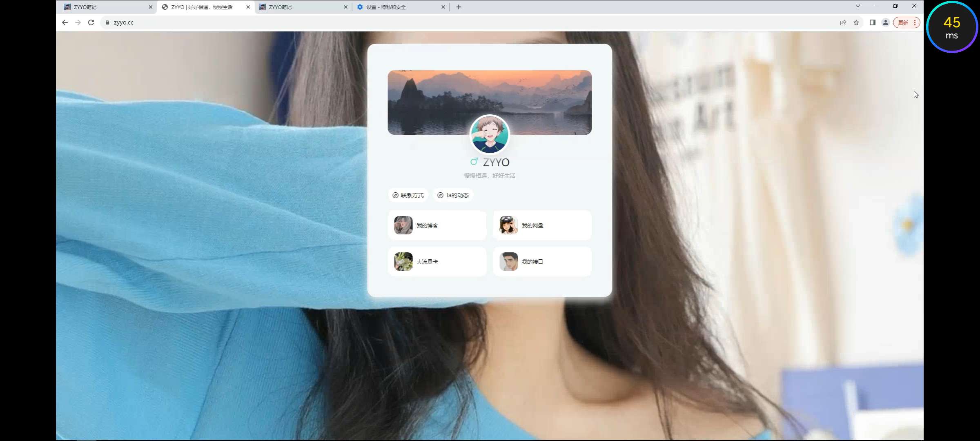The height and width of the screenshot is (441, 980).
Task: Share this page via share icon
Action: click(843, 22)
